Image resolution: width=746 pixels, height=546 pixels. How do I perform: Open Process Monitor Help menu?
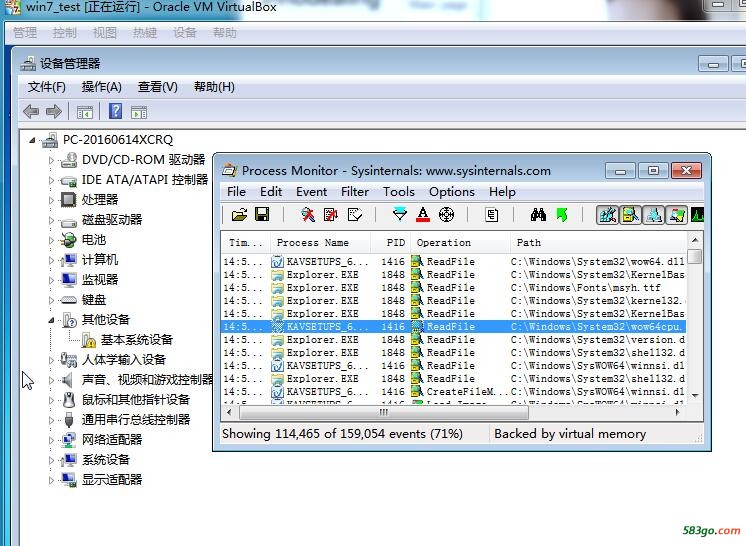point(502,192)
